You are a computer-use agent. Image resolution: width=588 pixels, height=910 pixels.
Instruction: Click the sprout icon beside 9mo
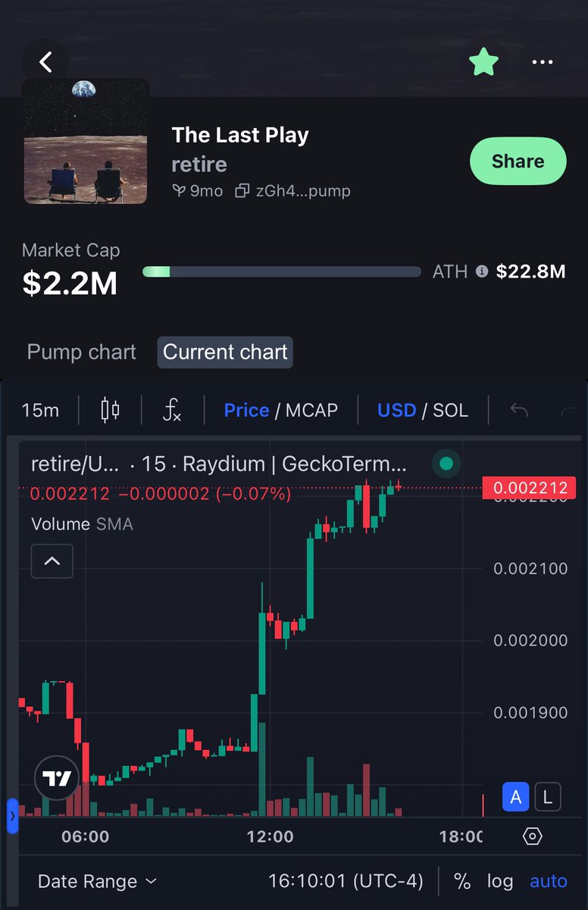pyautogui.click(x=179, y=191)
